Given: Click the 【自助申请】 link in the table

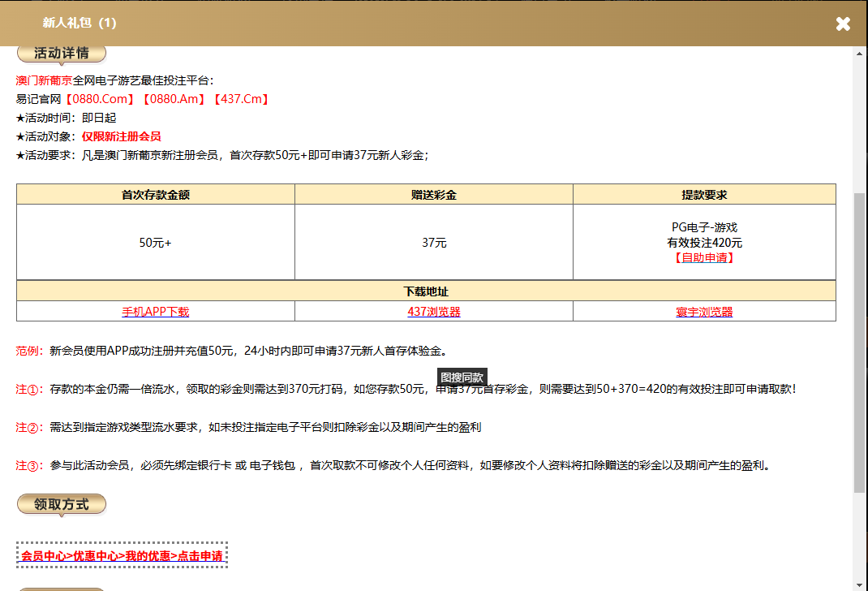Looking at the screenshot, I should [704, 258].
